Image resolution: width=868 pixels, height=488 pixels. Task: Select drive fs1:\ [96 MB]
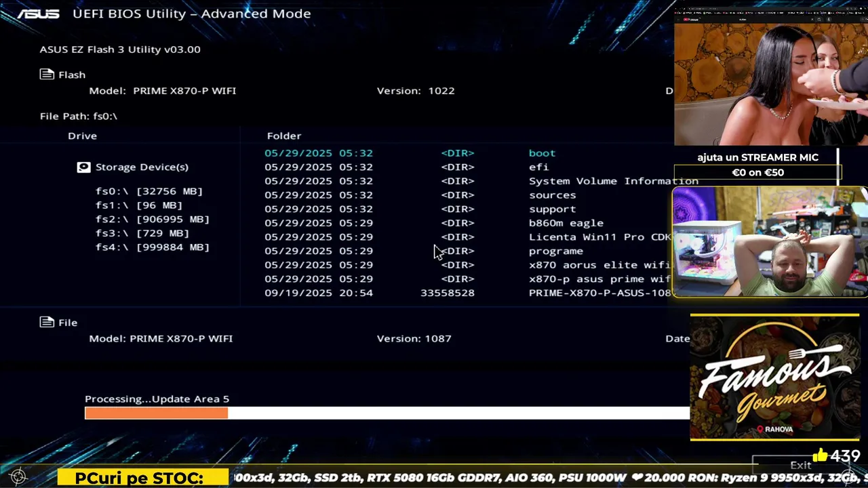click(139, 205)
